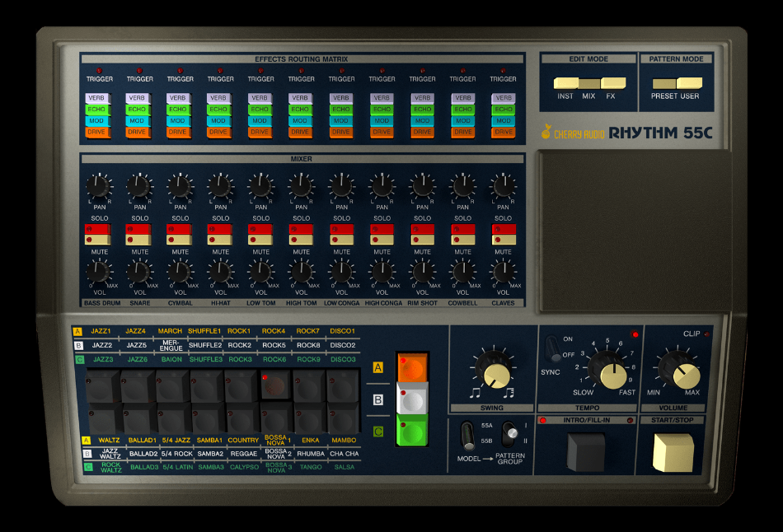Screen dimensions: 783x532
Task: Select the white B pattern bank button
Action: pos(412,399)
